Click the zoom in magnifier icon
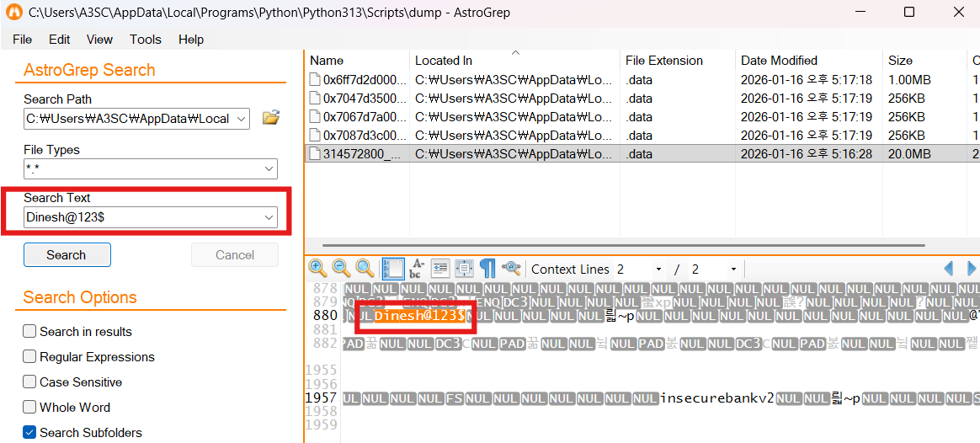 pyautogui.click(x=319, y=269)
